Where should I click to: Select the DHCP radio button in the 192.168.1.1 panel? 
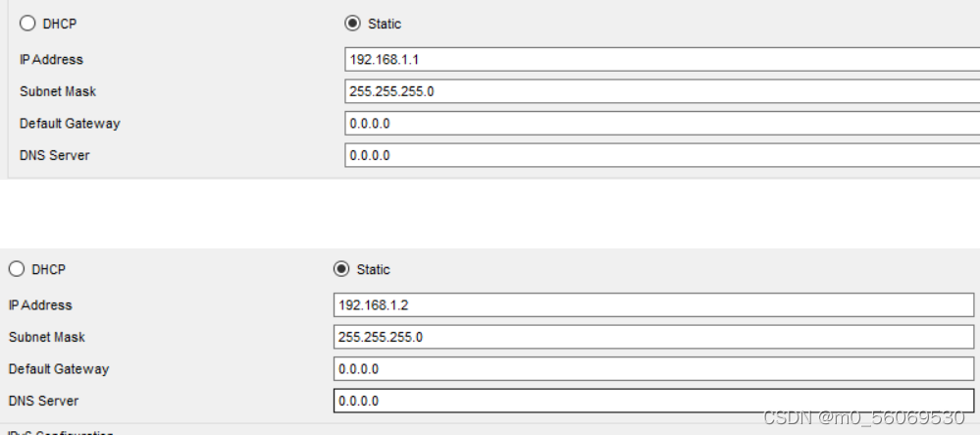(x=26, y=25)
